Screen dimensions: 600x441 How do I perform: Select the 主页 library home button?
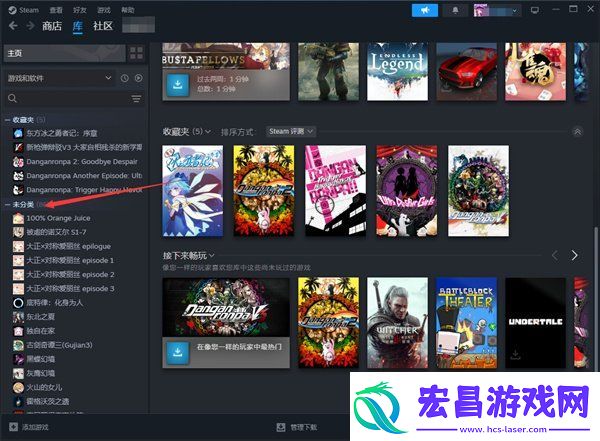pos(64,53)
